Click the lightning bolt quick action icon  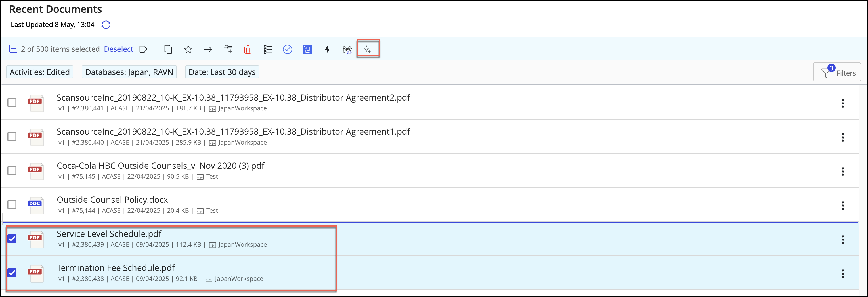pyautogui.click(x=327, y=50)
